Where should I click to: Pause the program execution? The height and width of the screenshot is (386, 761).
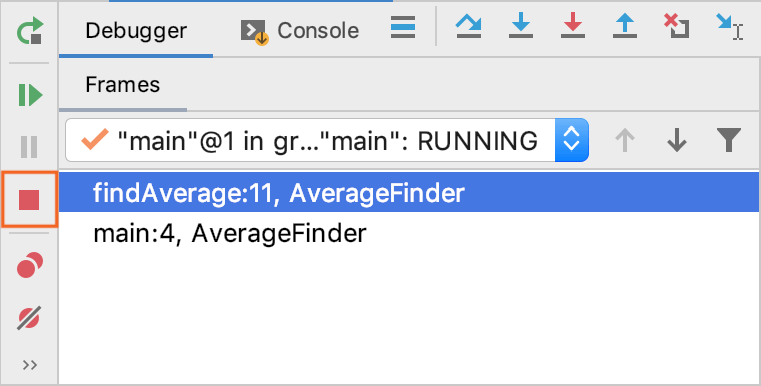pyautogui.click(x=29, y=146)
